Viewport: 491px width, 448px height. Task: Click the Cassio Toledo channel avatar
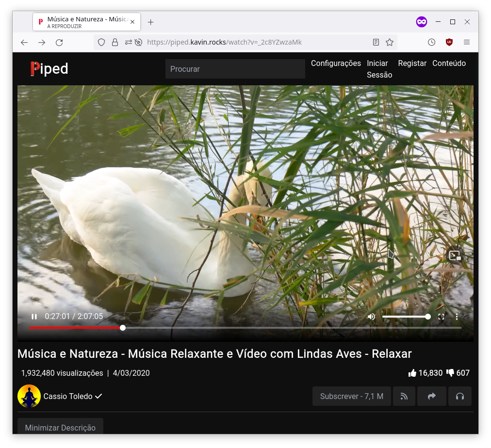29,396
